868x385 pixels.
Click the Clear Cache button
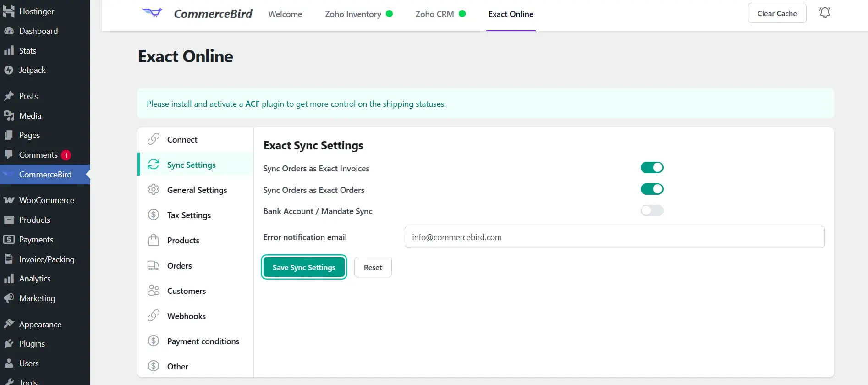point(777,13)
